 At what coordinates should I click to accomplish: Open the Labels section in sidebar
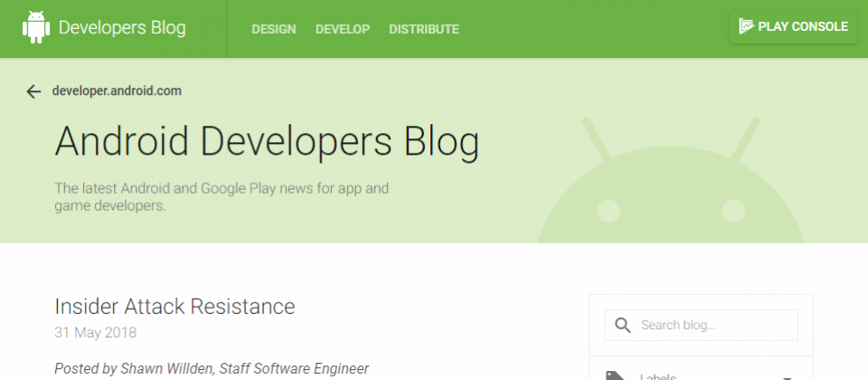[660, 375]
